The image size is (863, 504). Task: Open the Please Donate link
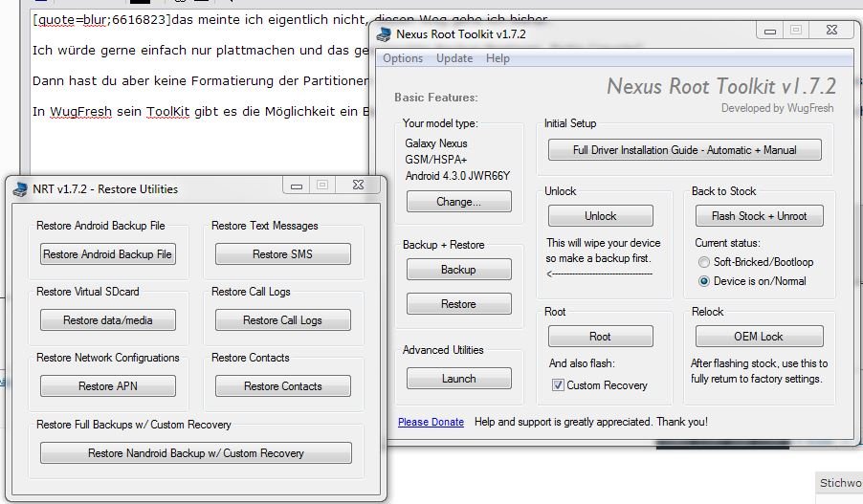[x=431, y=422]
